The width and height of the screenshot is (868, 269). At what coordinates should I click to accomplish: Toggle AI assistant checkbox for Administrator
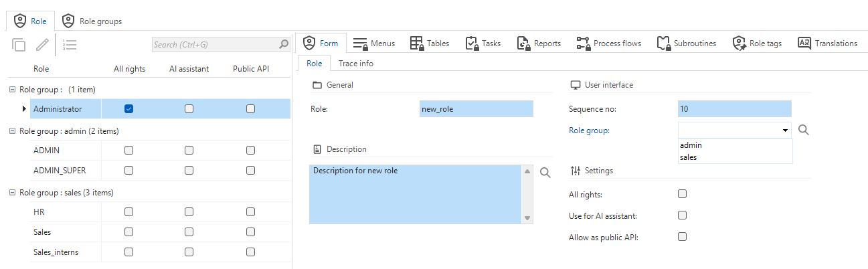[x=189, y=109]
